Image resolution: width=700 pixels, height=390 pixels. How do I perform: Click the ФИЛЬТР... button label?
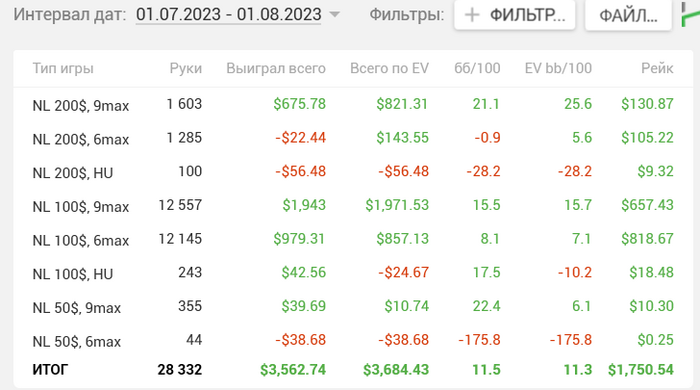[x=528, y=15]
